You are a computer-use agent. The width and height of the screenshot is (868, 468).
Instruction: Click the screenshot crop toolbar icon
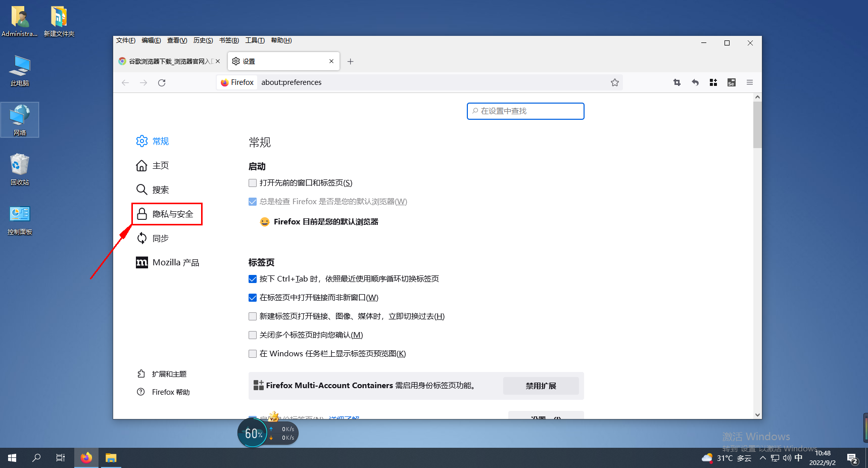[677, 82]
